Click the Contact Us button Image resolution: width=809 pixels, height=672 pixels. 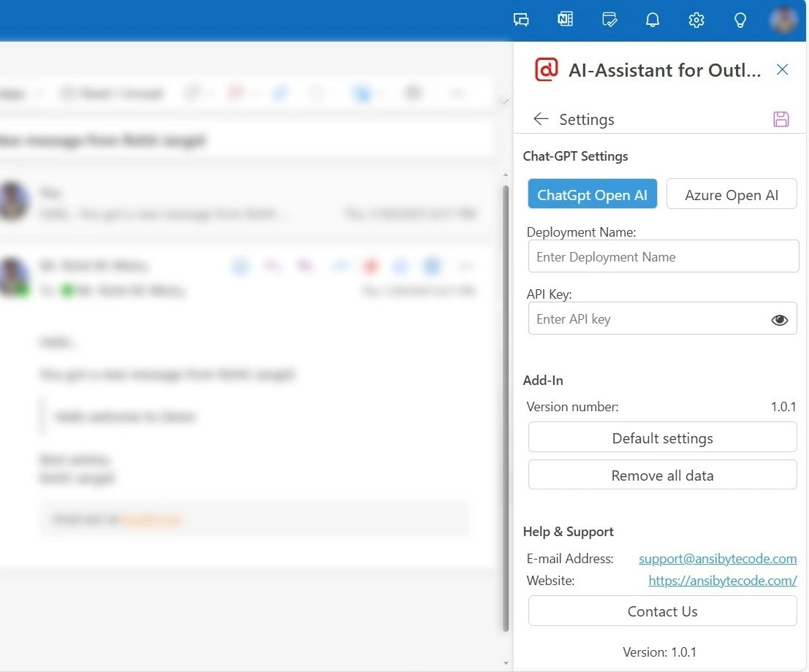click(x=662, y=611)
